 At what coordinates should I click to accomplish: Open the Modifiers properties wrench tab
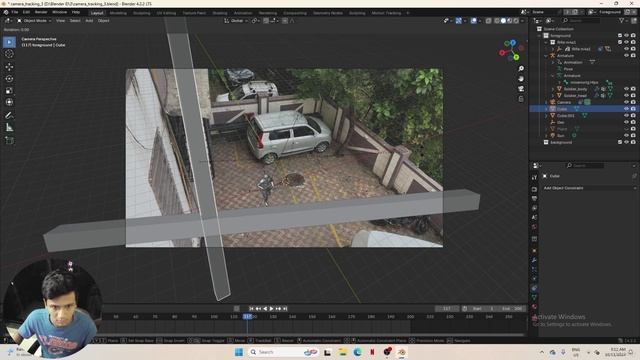pyautogui.click(x=534, y=260)
